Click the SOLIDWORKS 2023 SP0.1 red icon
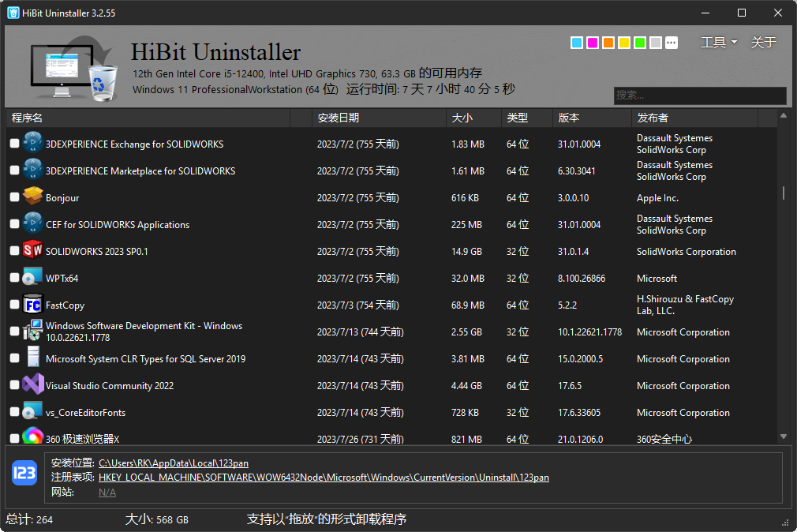The image size is (797, 532). click(32, 251)
